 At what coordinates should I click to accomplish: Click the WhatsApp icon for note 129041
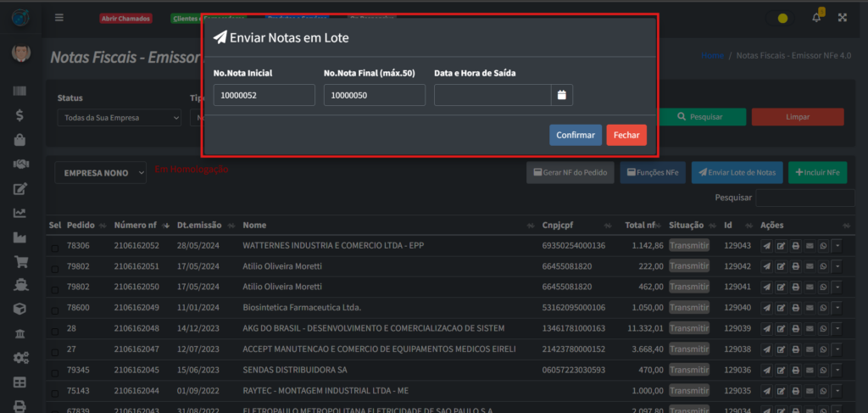pos(822,287)
